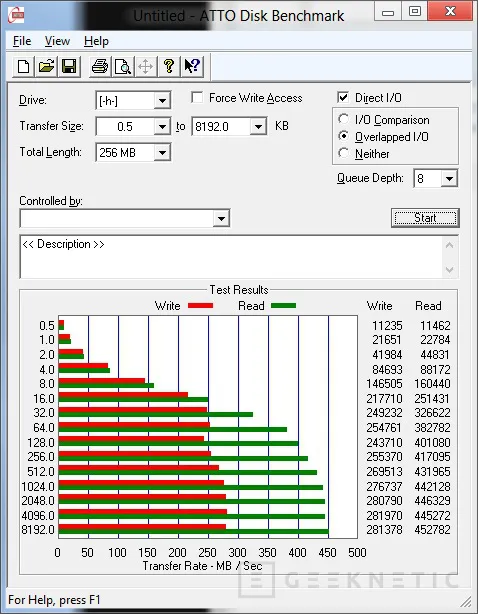Click the green Read legend swatch

pos(283,305)
